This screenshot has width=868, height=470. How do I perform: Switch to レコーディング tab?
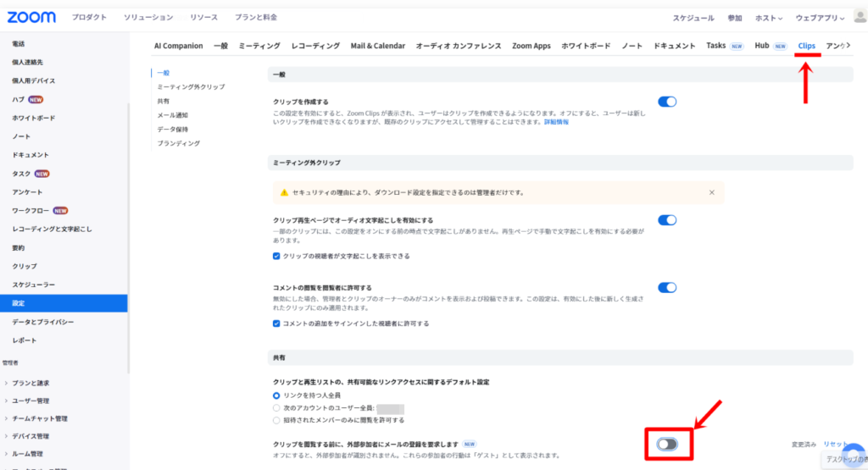(x=315, y=46)
